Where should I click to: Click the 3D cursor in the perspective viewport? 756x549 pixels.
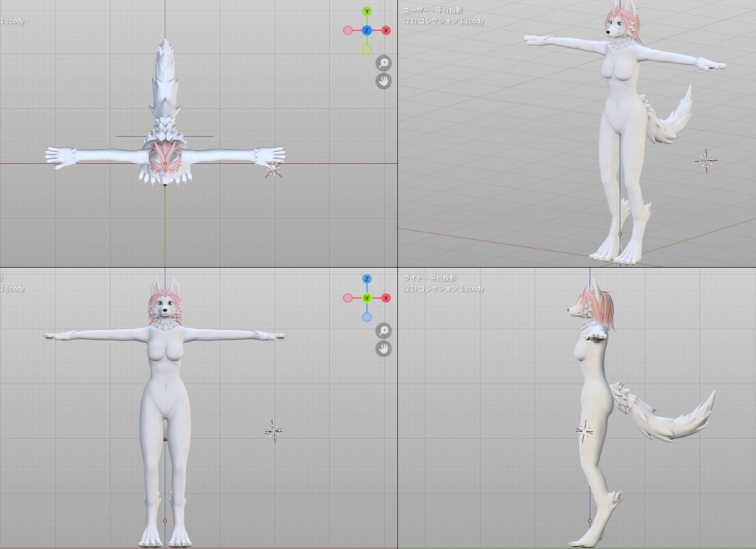706,159
